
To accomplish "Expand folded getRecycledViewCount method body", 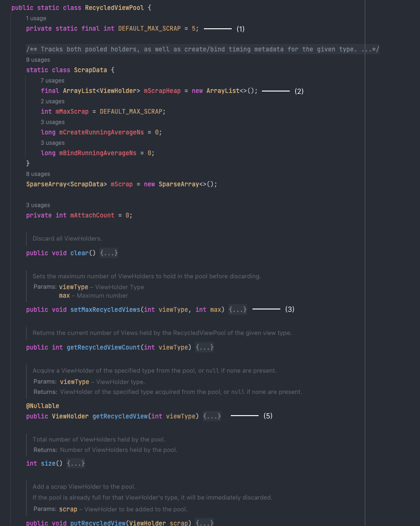I will click(x=205, y=347).
